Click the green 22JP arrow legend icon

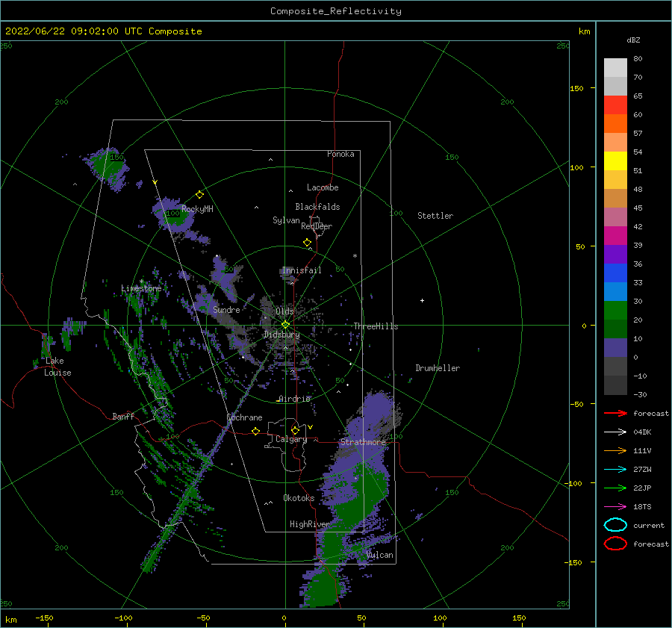pos(615,488)
